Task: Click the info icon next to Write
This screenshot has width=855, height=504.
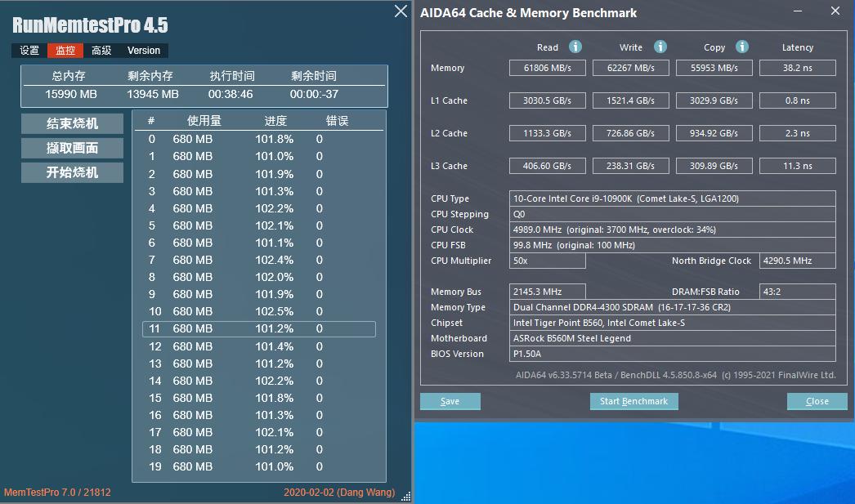Action: pyautogui.click(x=660, y=47)
